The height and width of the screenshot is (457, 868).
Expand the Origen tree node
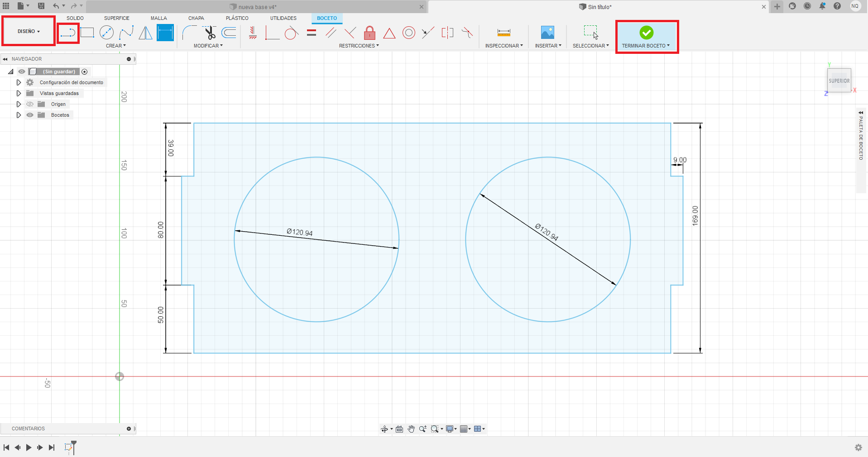point(19,104)
